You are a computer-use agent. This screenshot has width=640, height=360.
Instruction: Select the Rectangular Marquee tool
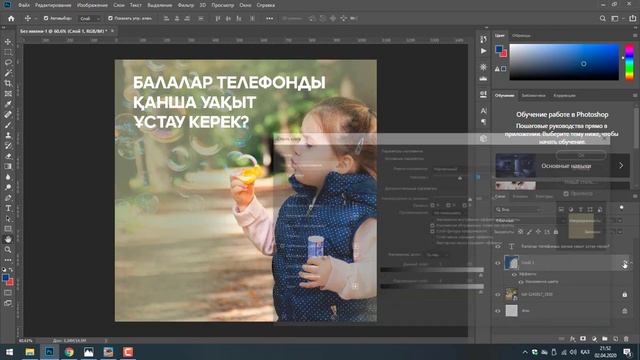8,52
